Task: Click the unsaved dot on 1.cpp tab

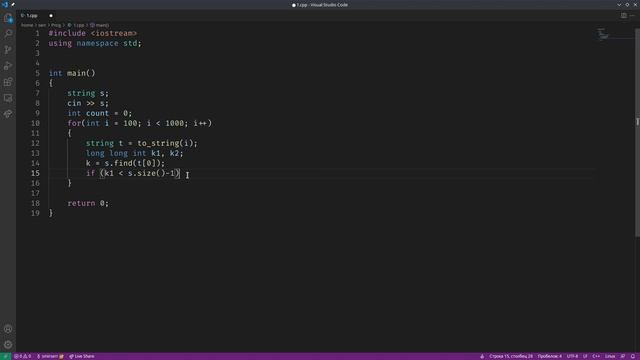Action: (51, 16)
